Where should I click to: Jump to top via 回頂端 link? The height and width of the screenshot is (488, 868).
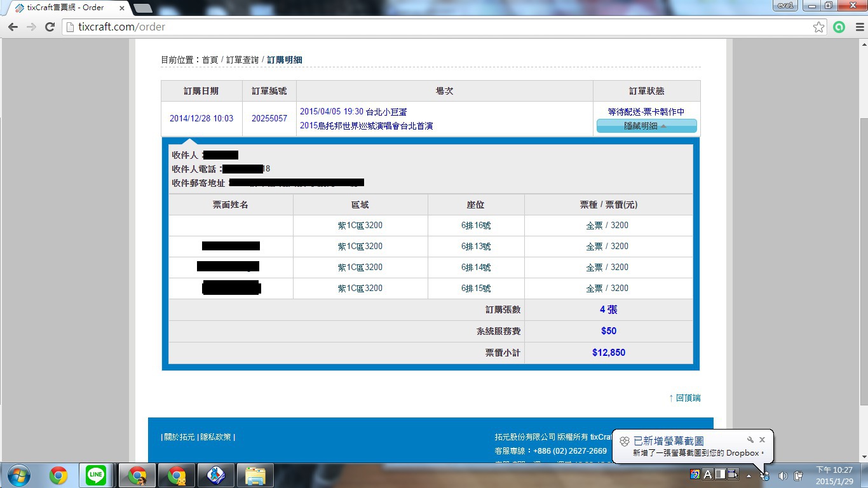(x=685, y=398)
